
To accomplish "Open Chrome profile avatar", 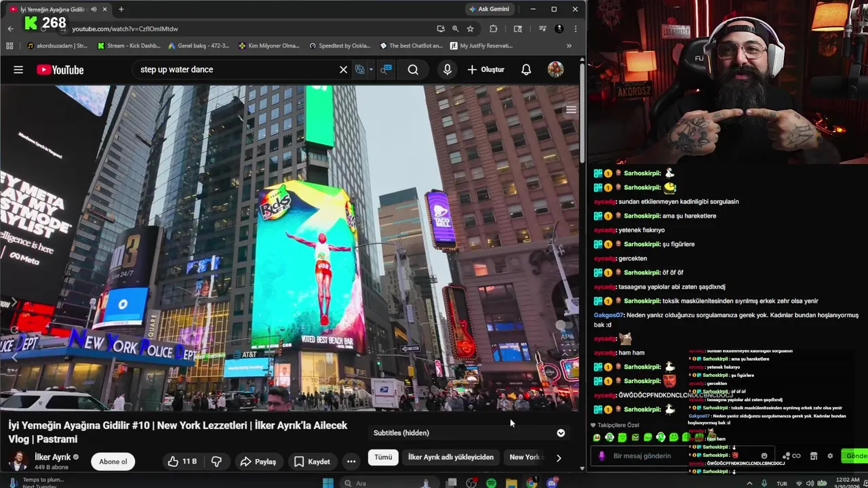I will pyautogui.click(x=559, y=28).
